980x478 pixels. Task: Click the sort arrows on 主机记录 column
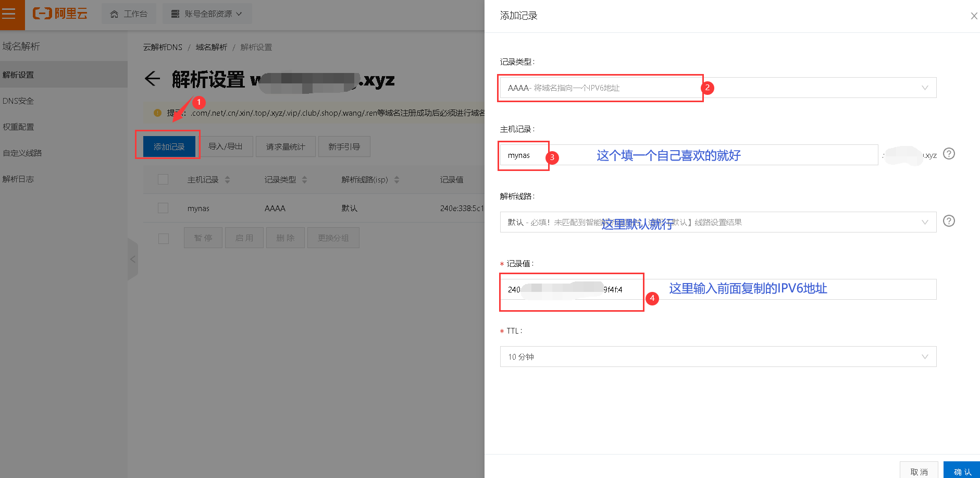227,179
